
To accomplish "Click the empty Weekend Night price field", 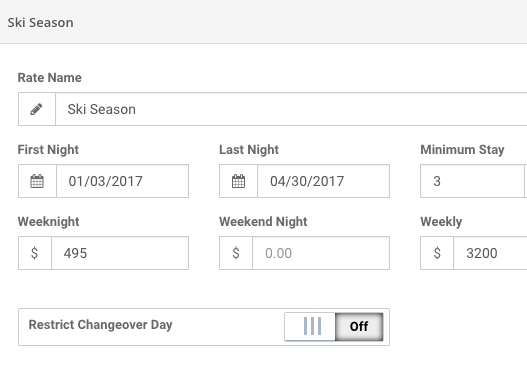I will [x=321, y=253].
